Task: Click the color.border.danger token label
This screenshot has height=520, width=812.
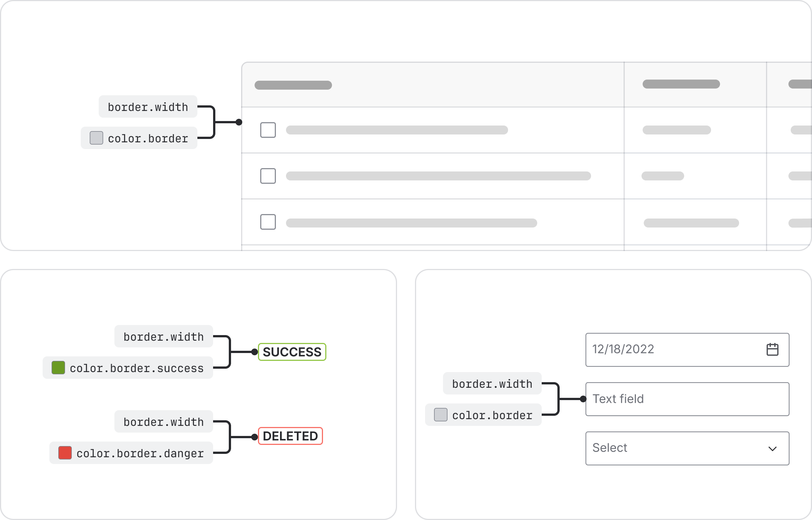Action: tap(140, 453)
